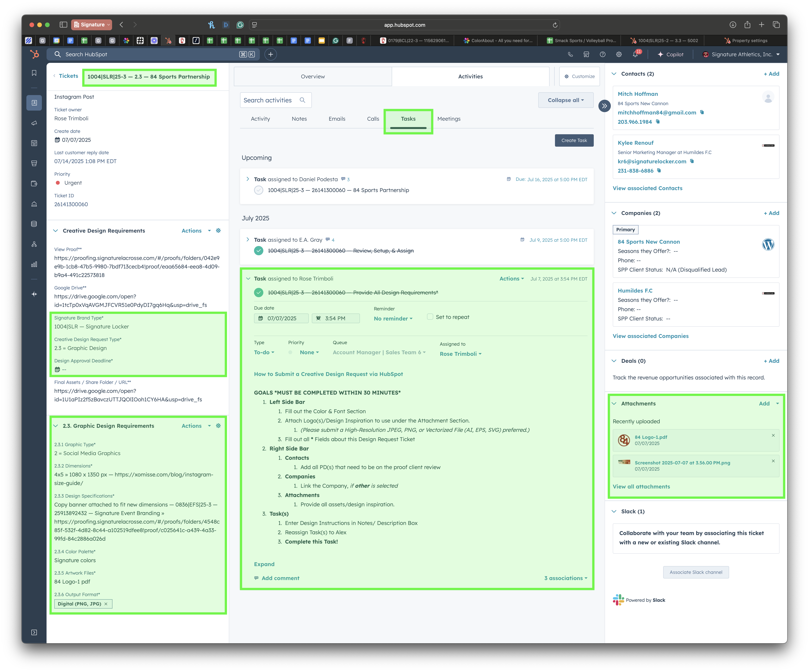Open the No reminder dropdown
The width and height of the screenshot is (809, 672).
pyautogui.click(x=393, y=319)
